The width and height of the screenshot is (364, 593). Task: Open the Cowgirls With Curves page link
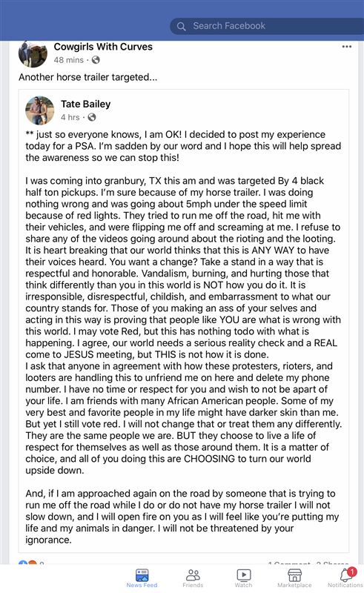pos(103,47)
